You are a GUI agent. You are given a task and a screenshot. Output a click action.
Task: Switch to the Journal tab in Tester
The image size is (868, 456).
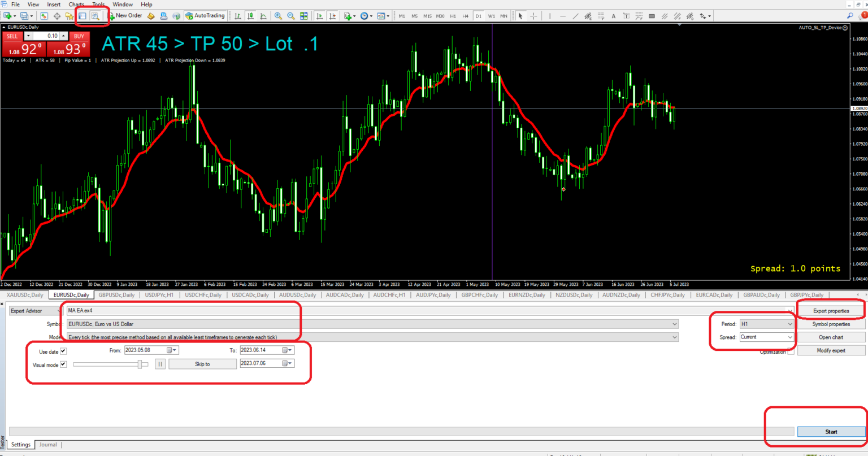(x=48, y=445)
